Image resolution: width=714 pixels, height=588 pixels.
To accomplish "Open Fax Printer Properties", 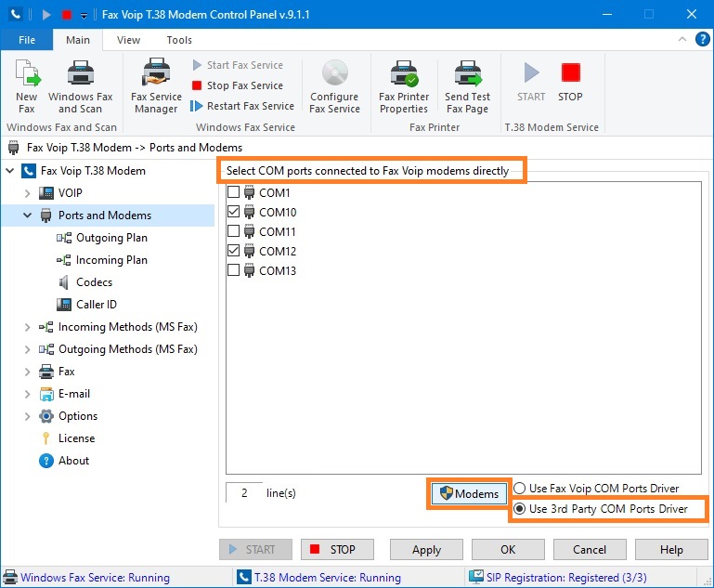I will pos(404,86).
